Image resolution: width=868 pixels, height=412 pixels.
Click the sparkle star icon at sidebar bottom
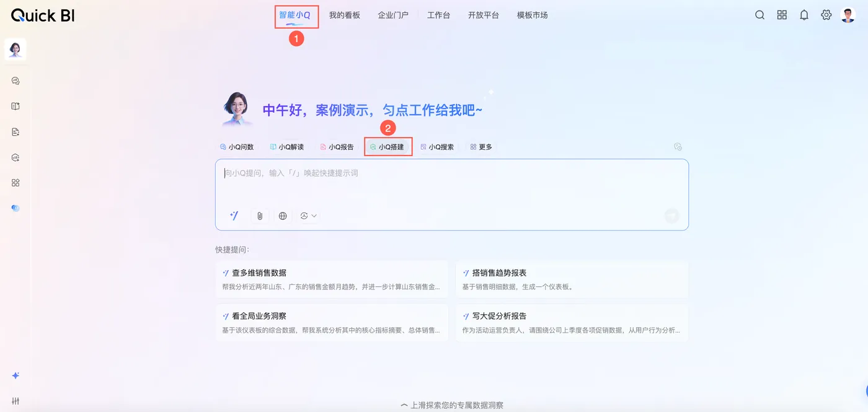(15, 375)
